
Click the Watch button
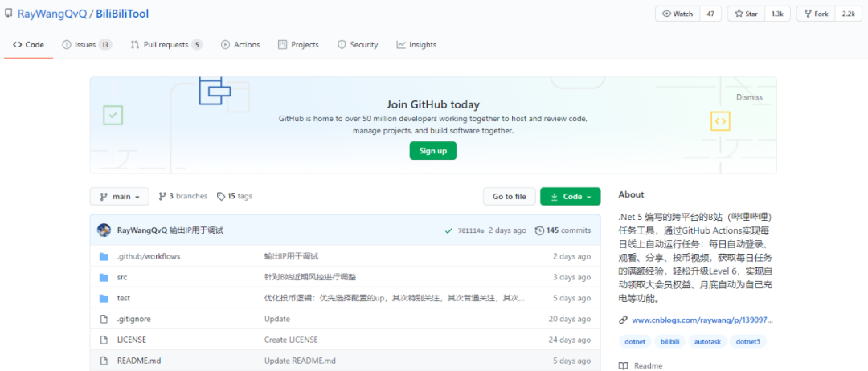[x=678, y=14]
